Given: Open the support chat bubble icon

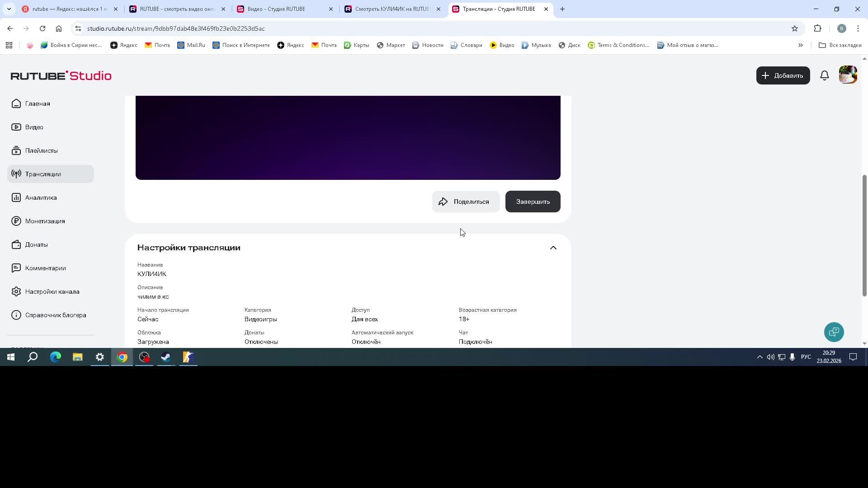Looking at the screenshot, I should pyautogui.click(x=834, y=332).
